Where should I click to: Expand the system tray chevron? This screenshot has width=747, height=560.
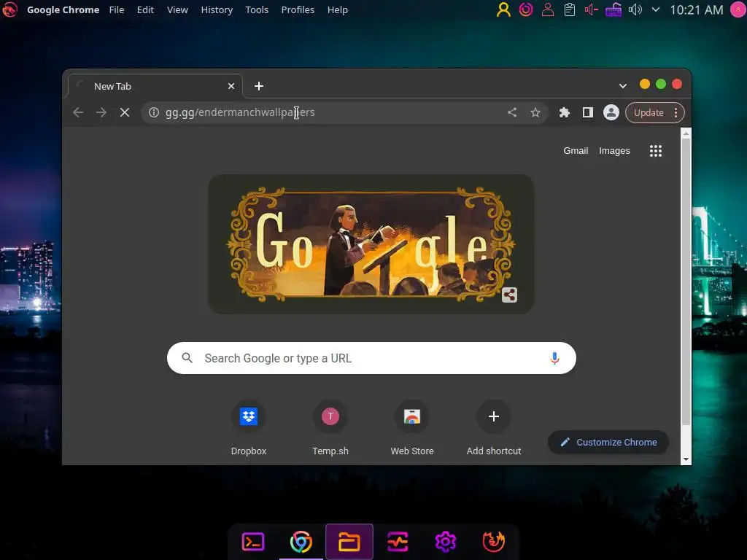point(656,9)
